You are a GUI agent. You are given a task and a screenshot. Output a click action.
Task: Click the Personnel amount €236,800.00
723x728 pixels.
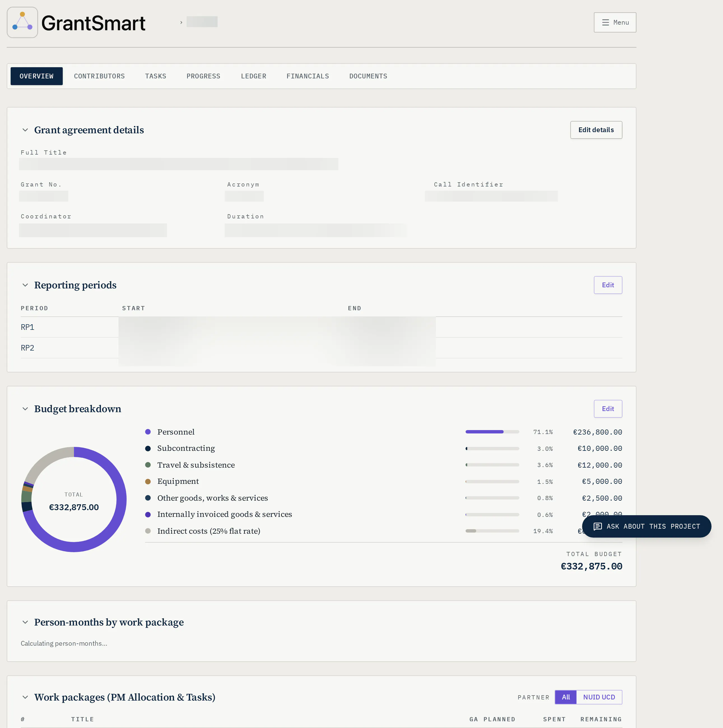pyautogui.click(x=598, y=433)
